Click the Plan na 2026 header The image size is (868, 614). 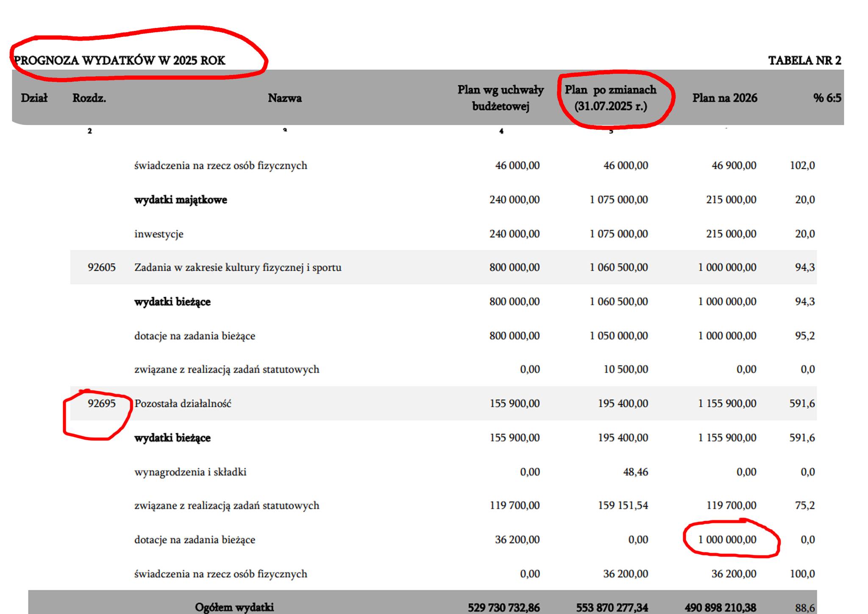[x=724, y=98]
